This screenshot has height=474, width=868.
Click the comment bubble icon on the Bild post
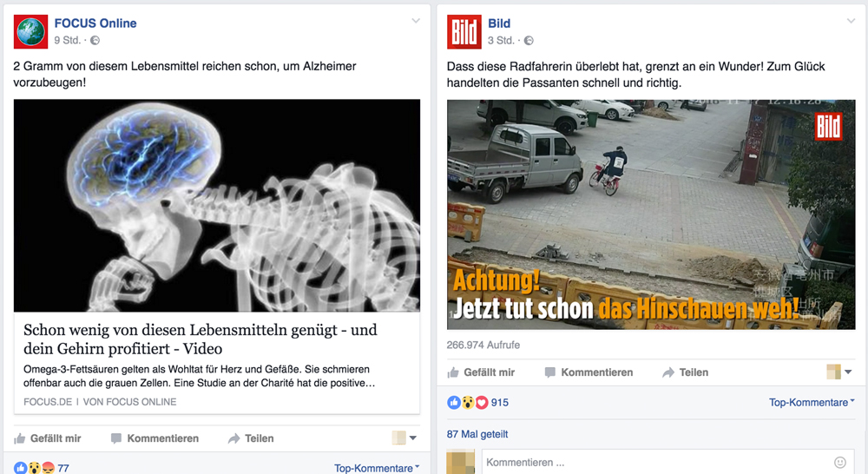tap(549, 372)
